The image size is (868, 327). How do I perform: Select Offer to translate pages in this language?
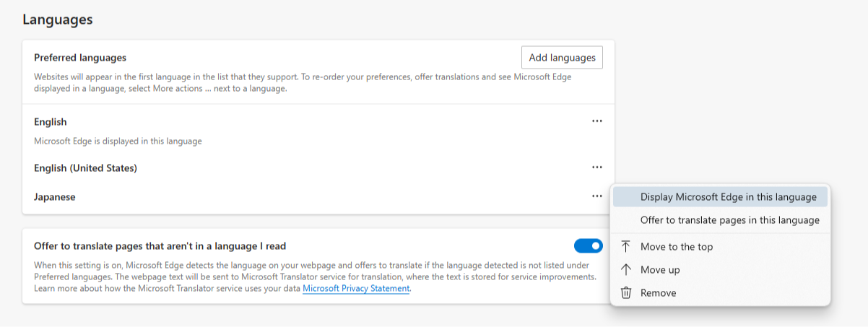point(729,219)
